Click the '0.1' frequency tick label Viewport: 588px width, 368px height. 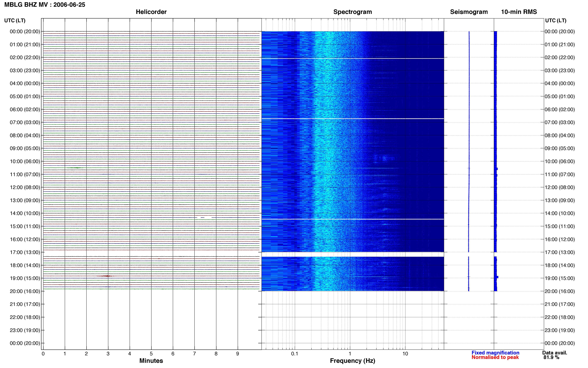(x=295, y=354)
